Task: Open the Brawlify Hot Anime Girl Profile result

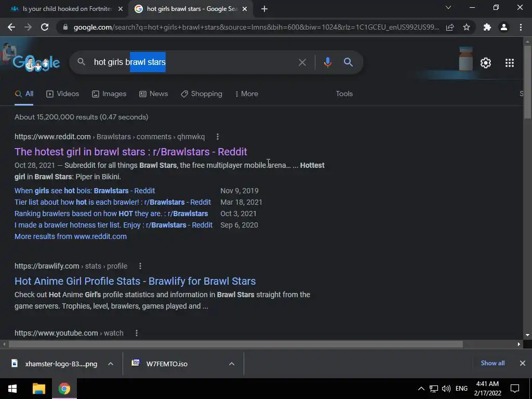Action: pos(135,281)
